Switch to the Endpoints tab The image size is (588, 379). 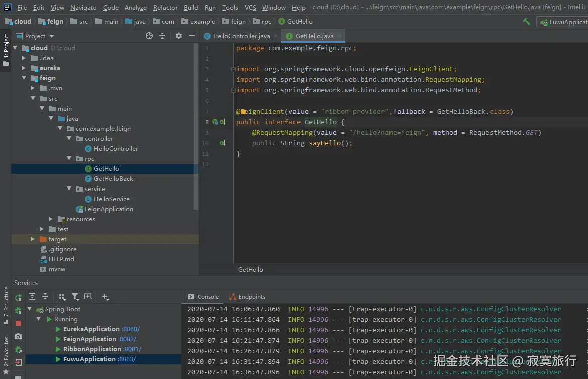tap(251, 297)
